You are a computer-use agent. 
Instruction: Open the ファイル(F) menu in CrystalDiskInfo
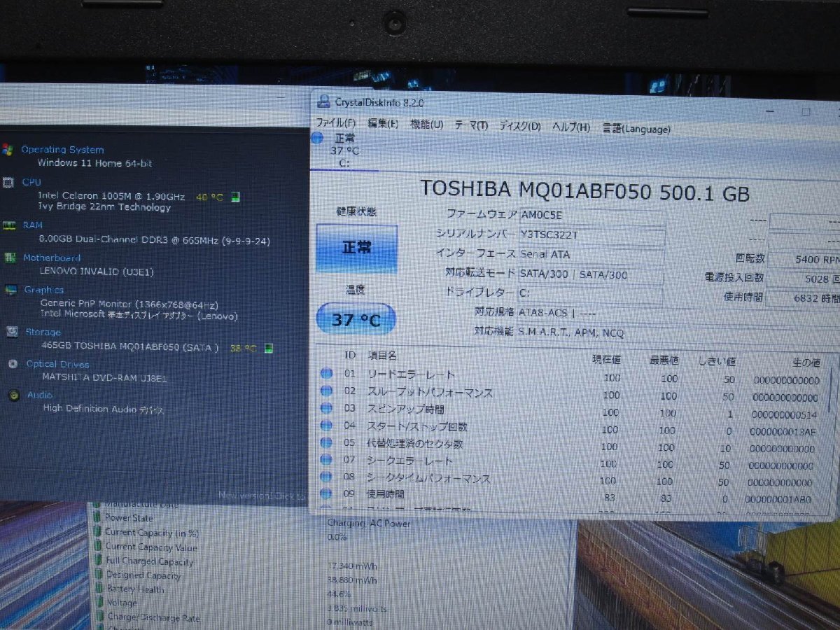point(335,122)
